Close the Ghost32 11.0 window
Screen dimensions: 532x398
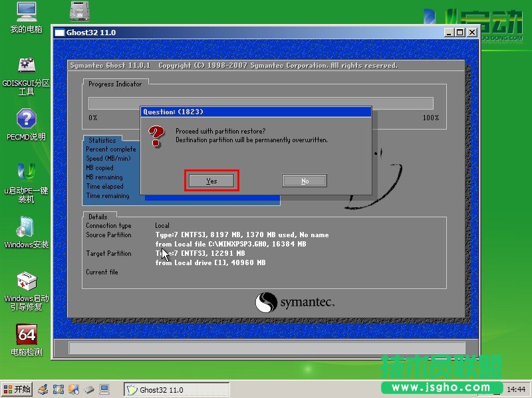[x=471, y=33]
